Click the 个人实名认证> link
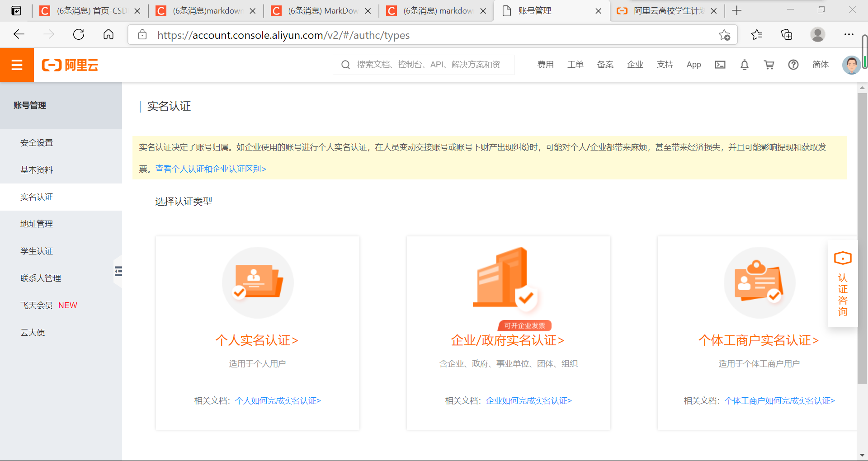 pyautogui.click(x=257, y=340)
